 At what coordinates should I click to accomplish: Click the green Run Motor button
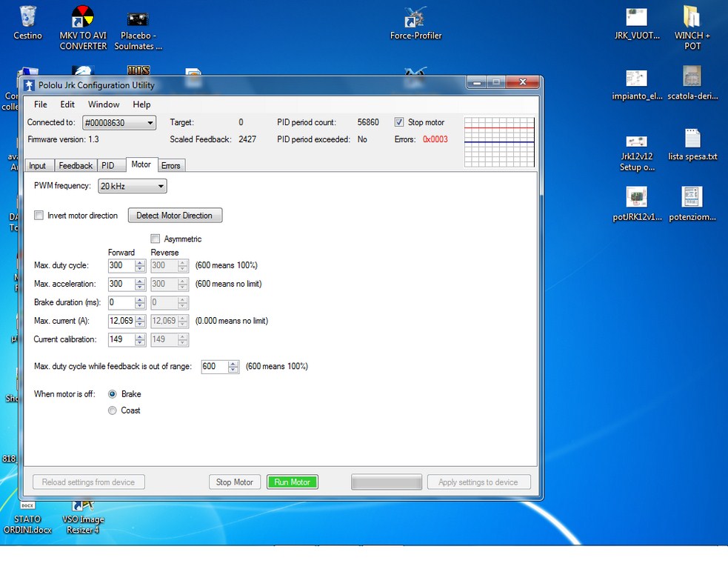[292, 482]
